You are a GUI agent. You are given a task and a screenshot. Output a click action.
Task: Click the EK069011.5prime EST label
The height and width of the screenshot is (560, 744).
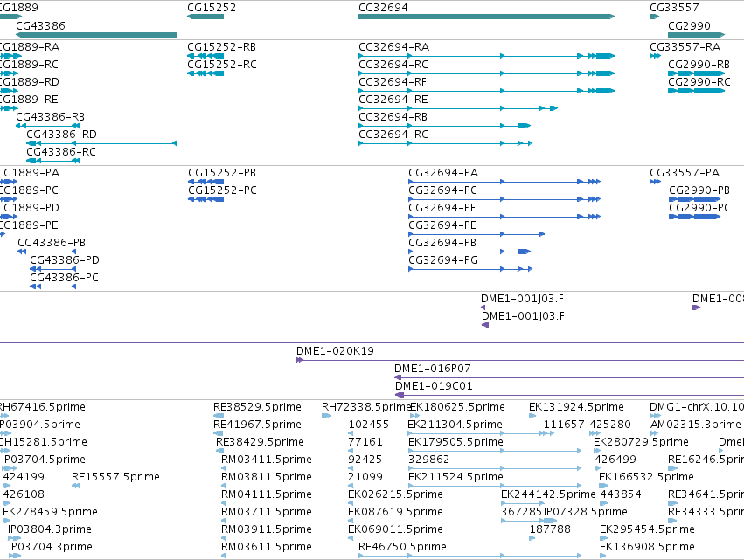tap(395, 529)
